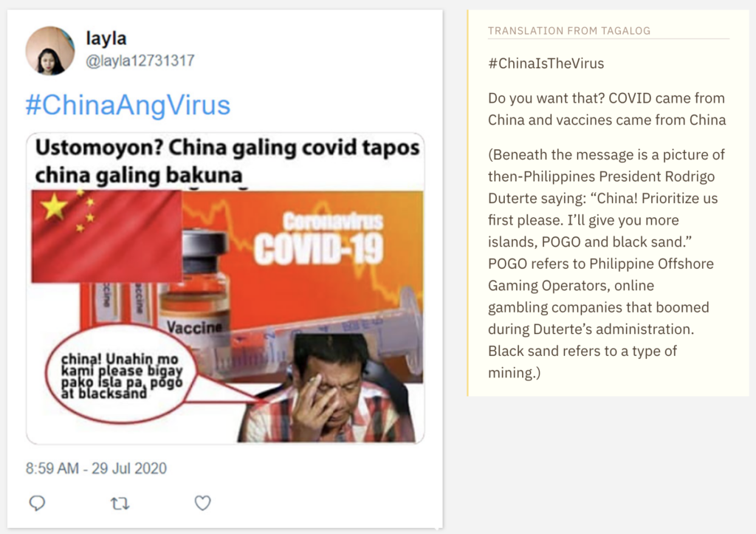756x534 pixels.
Task: Open layla's round profile avatar
Action: [50, 51]
